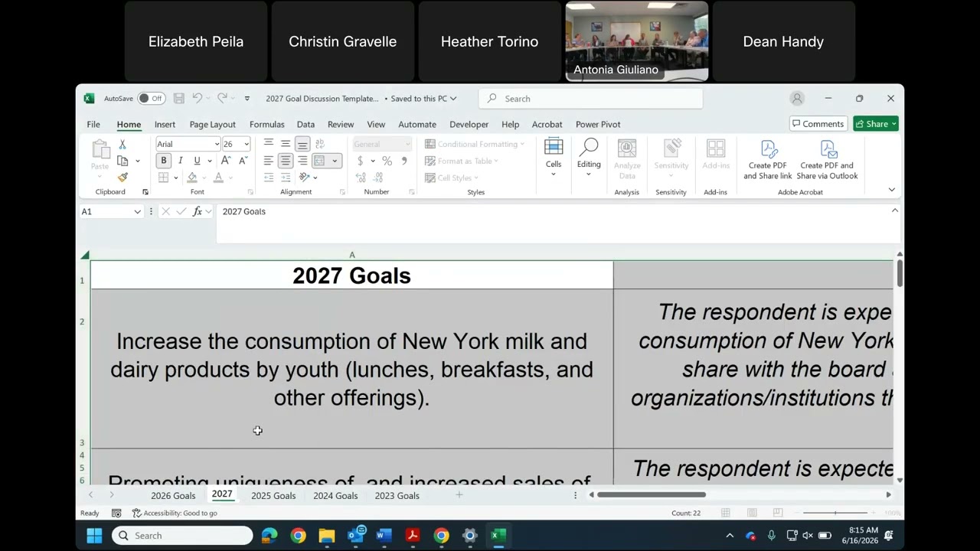Decrease font size with the smaller A icon
The image size is (980, 551).
(243, 161)
